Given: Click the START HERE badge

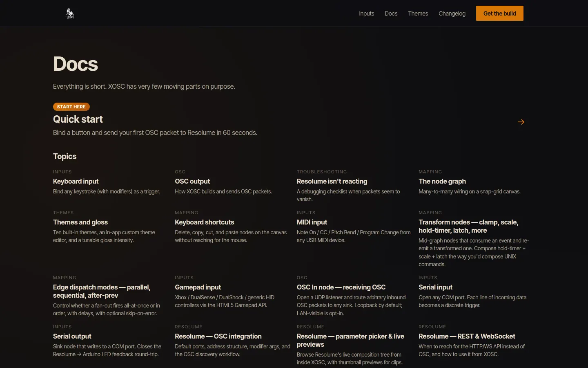Looking at the screenshot, I should (x=71, y=107).
